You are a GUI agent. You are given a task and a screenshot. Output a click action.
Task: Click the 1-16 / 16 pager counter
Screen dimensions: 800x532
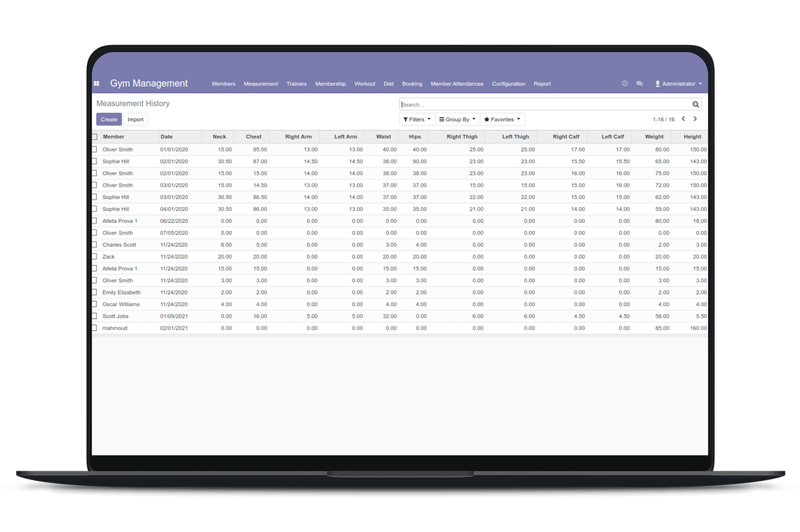(x=663, y=119)
